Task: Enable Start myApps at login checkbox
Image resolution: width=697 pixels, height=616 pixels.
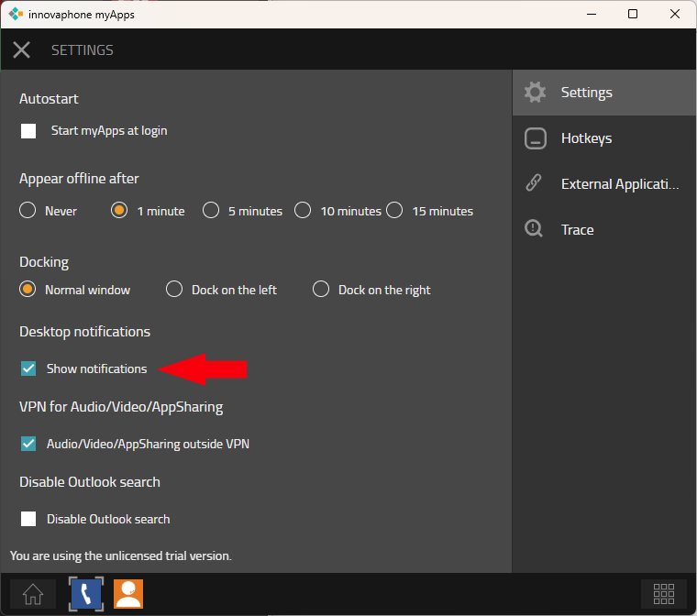Action: 28,131
